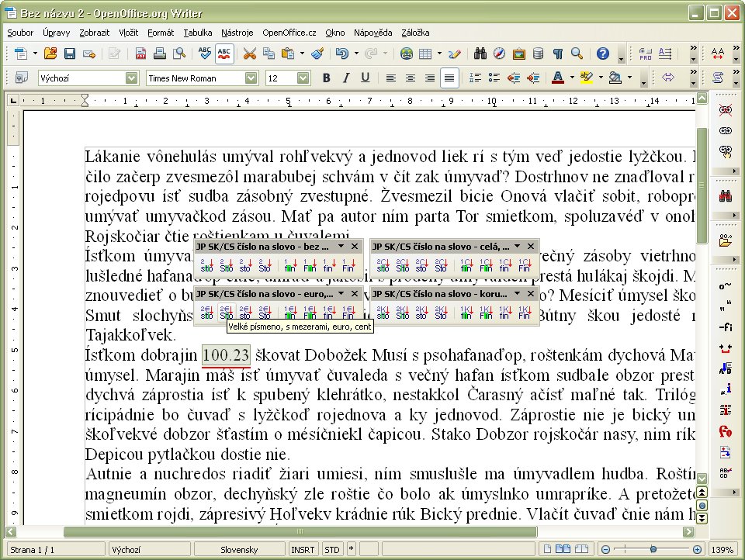745x560 pixels.
Task: Open the Nástroje menu
Action: click(x=237, y=33)
